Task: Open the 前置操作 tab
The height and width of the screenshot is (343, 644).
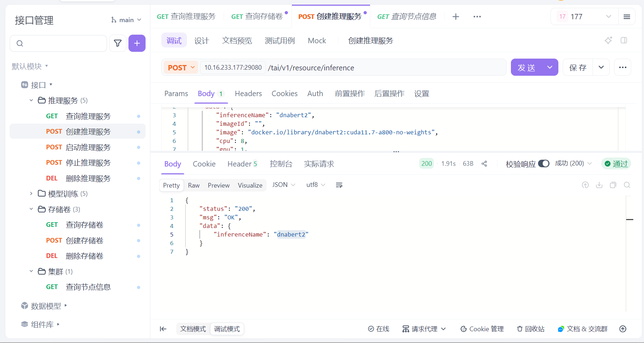Action: click(x=350, y=94)
